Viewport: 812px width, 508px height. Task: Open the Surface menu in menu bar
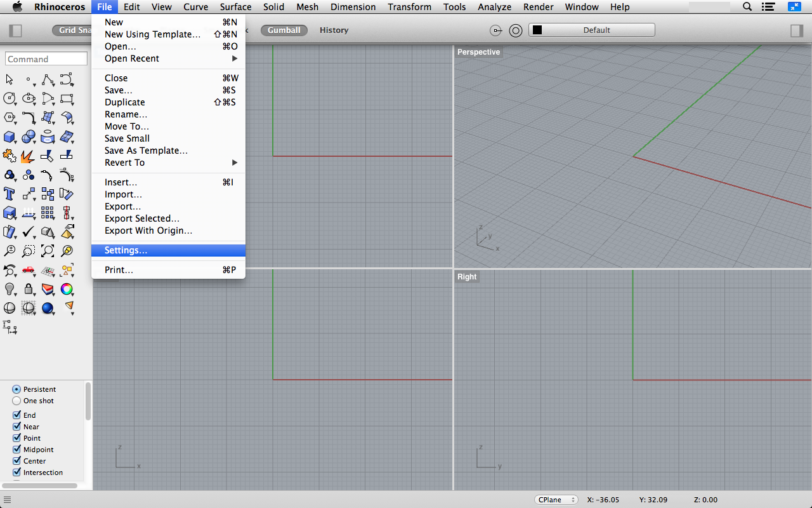tap(236, 7)
